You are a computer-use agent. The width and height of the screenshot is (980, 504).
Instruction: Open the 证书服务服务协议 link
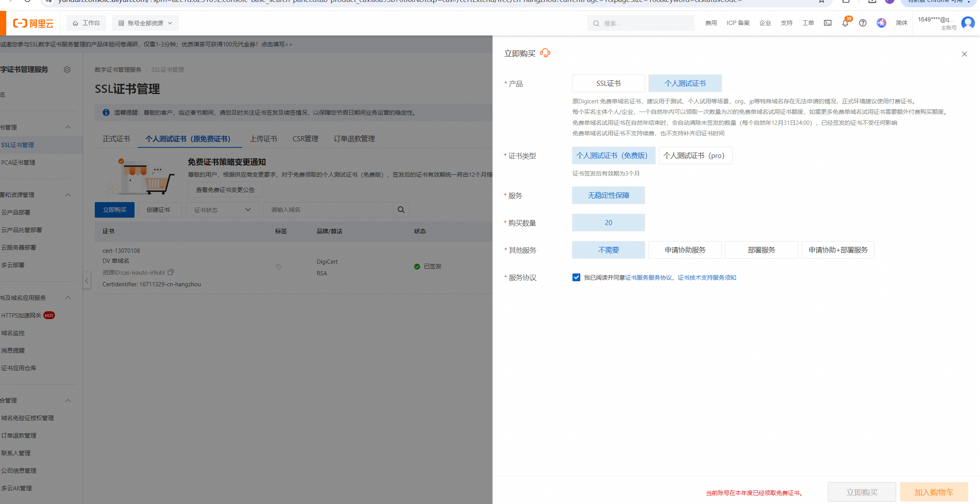[x=649, y=278]
